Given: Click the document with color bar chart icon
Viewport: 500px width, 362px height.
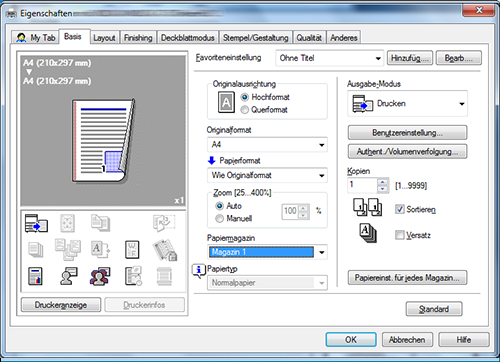Looking at the screenshot, I should pos(35,276).
